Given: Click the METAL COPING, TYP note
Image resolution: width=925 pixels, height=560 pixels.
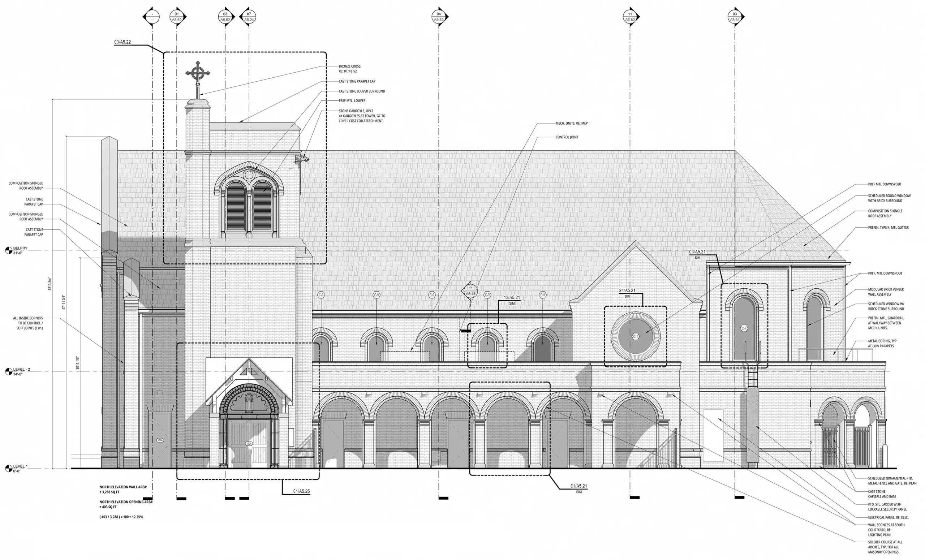Looking at the screenshot, I should 882,344.
